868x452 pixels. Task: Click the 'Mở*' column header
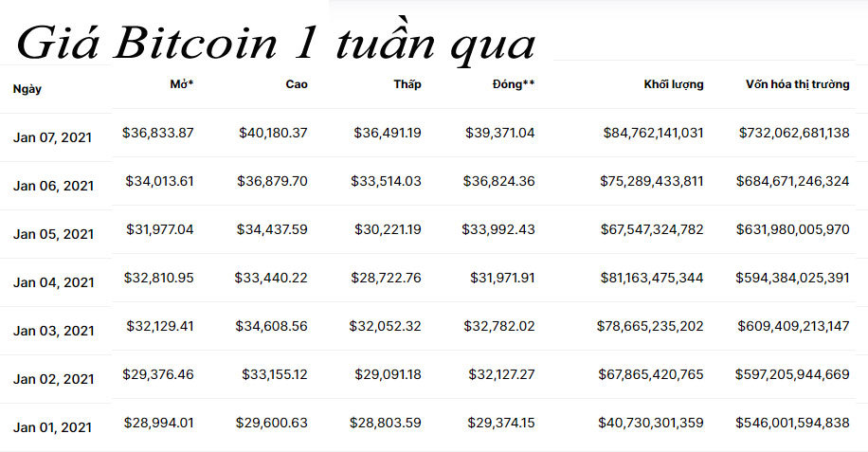tap(182, 84)
